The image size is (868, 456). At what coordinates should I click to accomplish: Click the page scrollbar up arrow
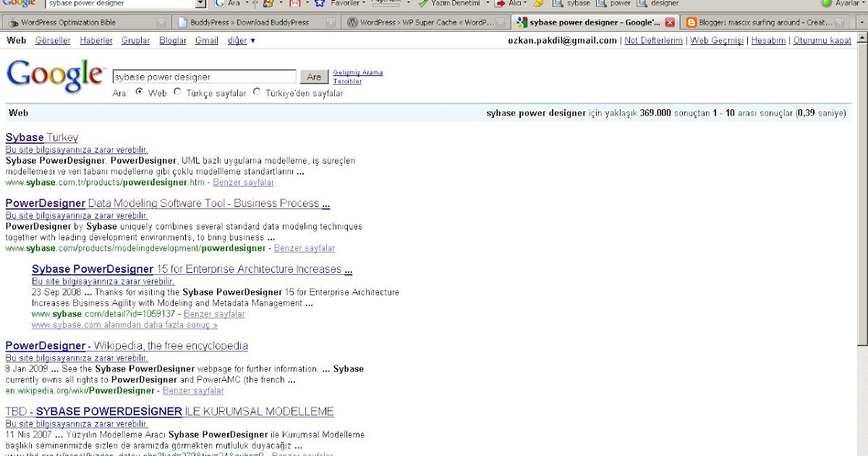(x=862, y=38)
